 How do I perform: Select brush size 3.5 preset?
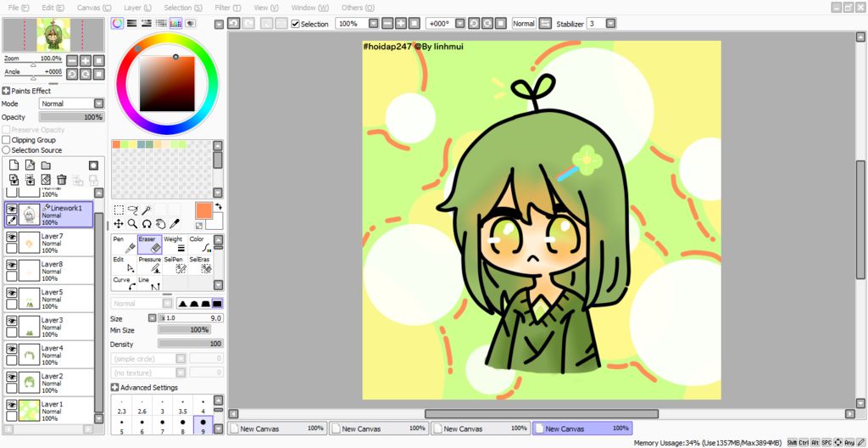183,407
